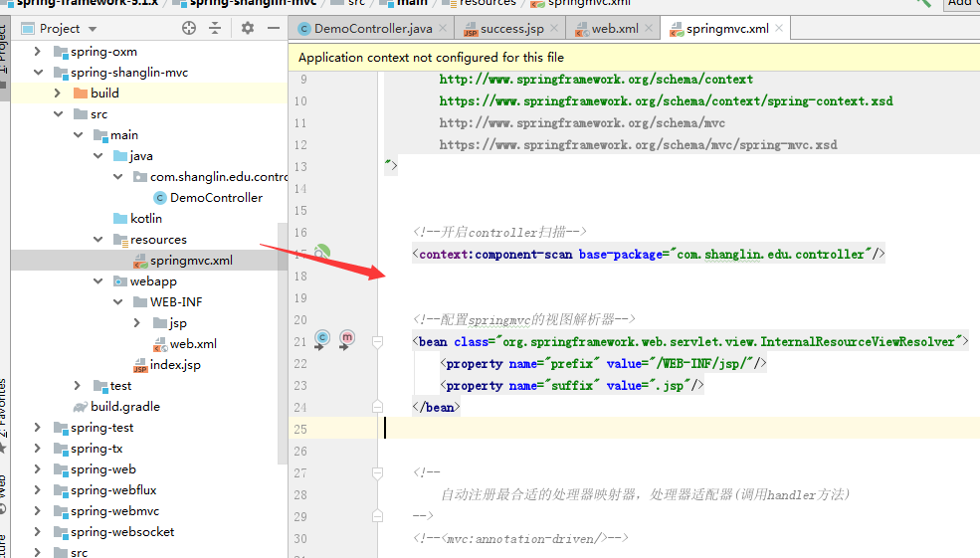The width and height of the screenshot is (980, 558).
Task: Close the springmvc.xml tab
Action: coord(779,28)
